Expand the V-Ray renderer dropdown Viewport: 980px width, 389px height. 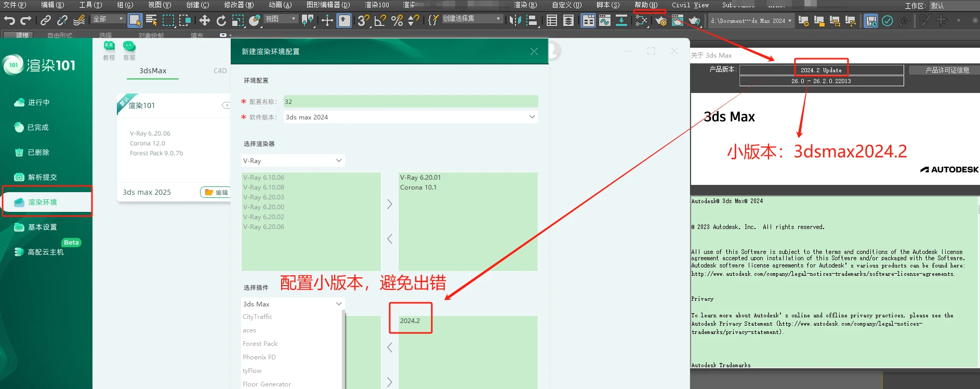pos(293,160)
